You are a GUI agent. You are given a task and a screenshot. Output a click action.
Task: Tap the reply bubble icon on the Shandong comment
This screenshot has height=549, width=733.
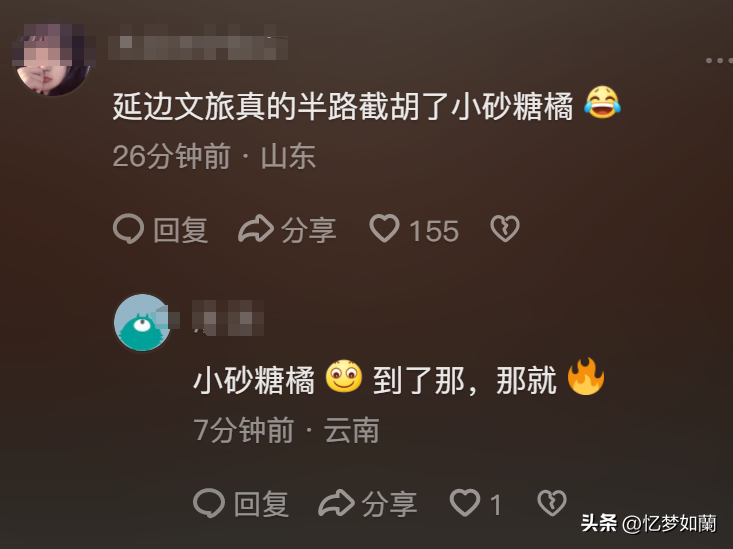(x=128, y=229)
